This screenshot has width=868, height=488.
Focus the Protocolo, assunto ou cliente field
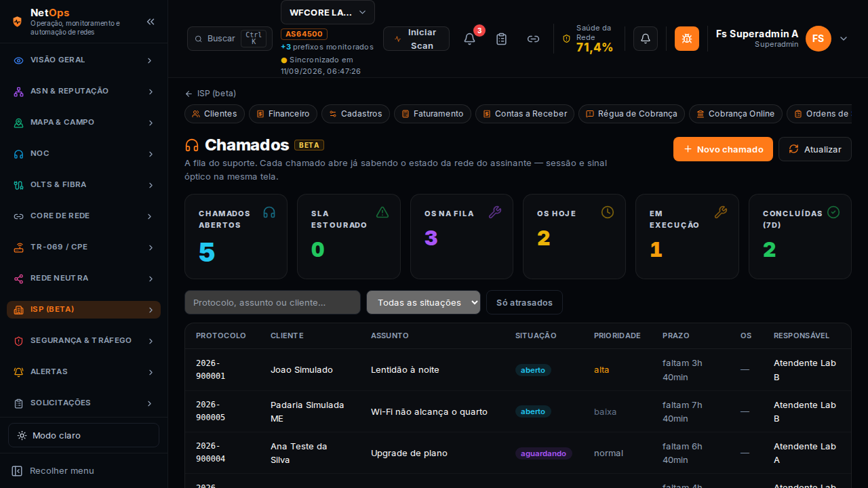(x=273, y=302)
